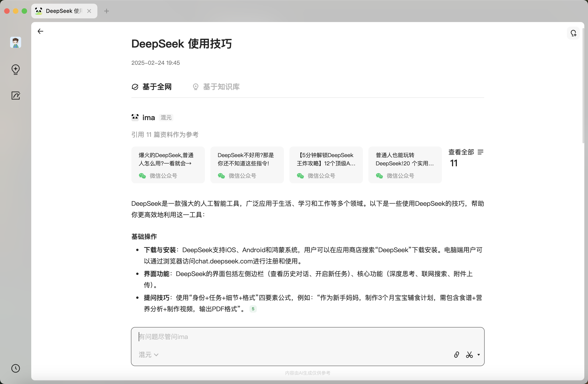Click the ima panda logo in answer header
The height and width of the screenshot is (384, 588).
[135, 117]
